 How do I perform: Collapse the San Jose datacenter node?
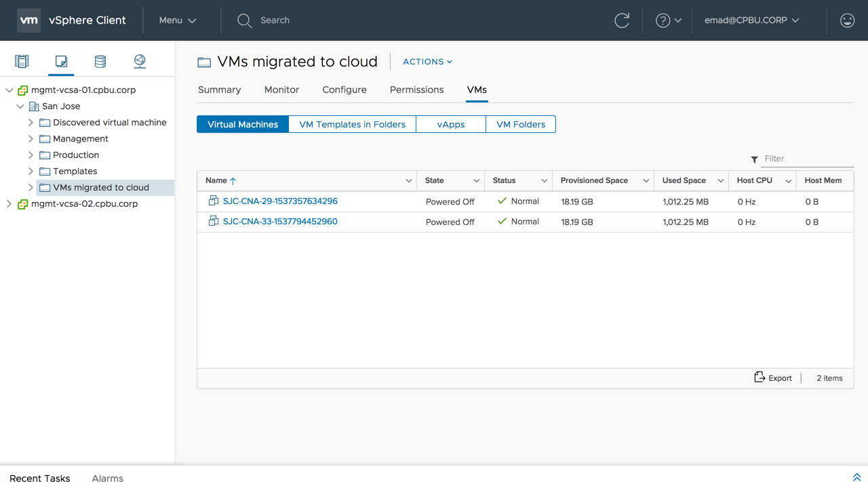(x=20, y=106)
